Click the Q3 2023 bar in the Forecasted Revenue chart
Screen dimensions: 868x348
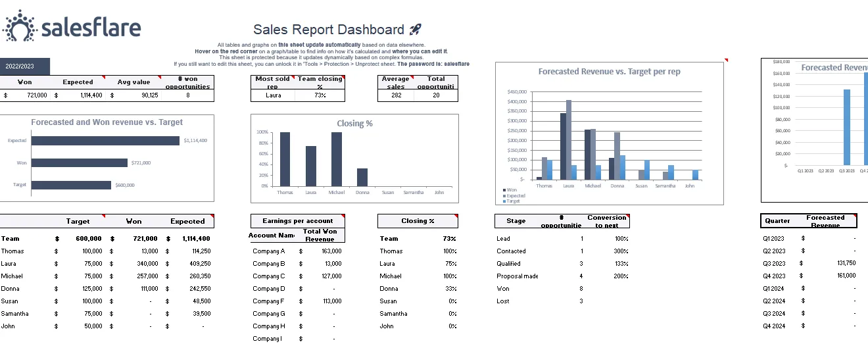(847, 128)
